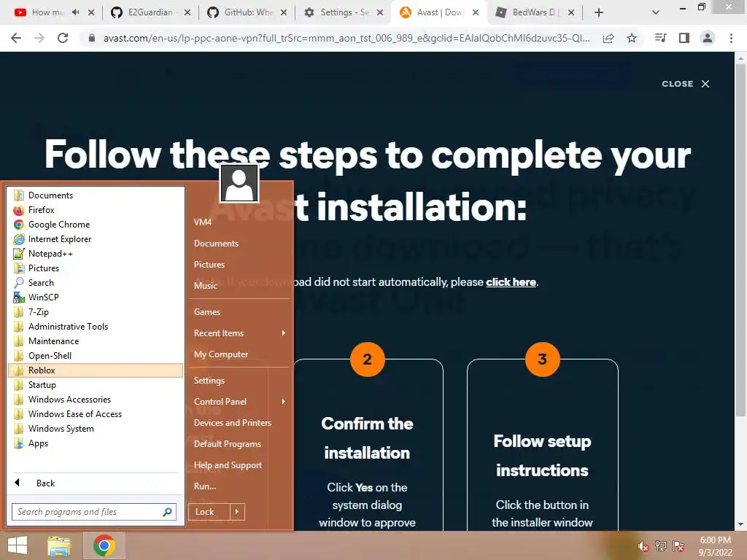
Task: Switch to the 'GitHub: Whe' tab
Action: pos(247,12)
